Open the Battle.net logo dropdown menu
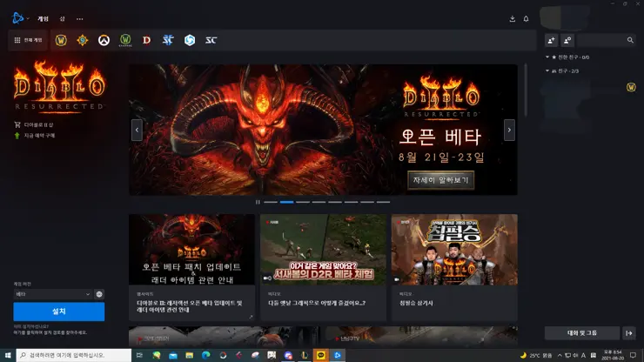The width and height of the screenshot is (644, 362). coord(20,18)
